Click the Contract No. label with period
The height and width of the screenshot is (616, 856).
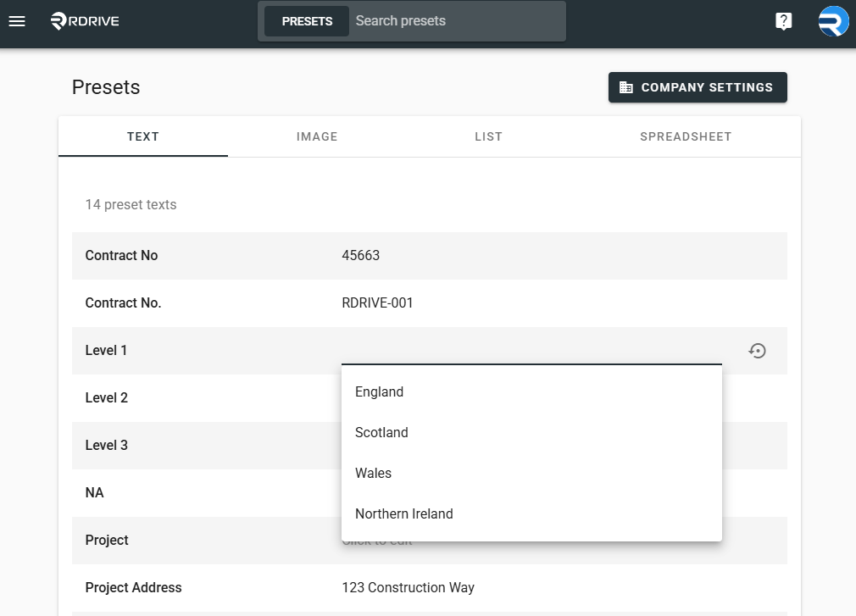[123, 302]
